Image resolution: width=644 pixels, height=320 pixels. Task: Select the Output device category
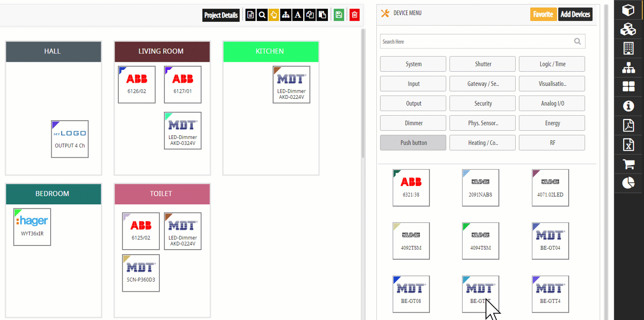(x=413, y=103)
